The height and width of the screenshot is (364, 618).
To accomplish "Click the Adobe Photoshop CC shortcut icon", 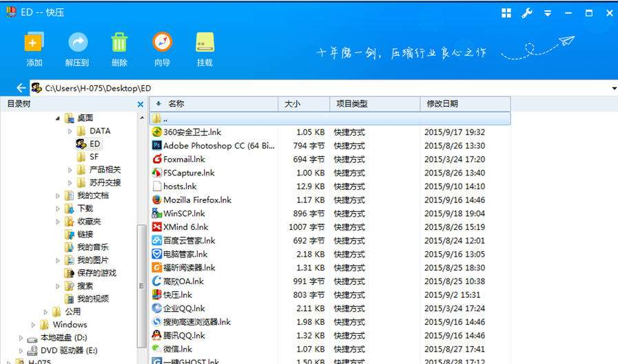I will tap(157, 146).
